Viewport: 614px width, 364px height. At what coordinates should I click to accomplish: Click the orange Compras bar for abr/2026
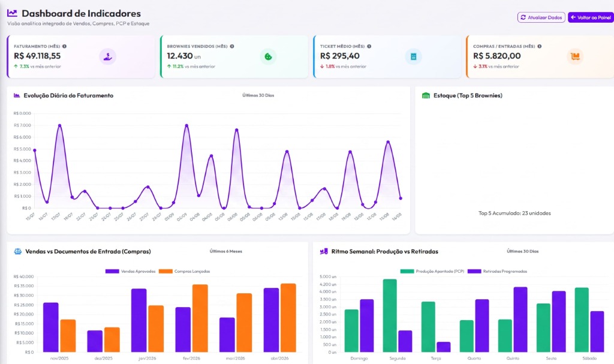coord(288,318)
